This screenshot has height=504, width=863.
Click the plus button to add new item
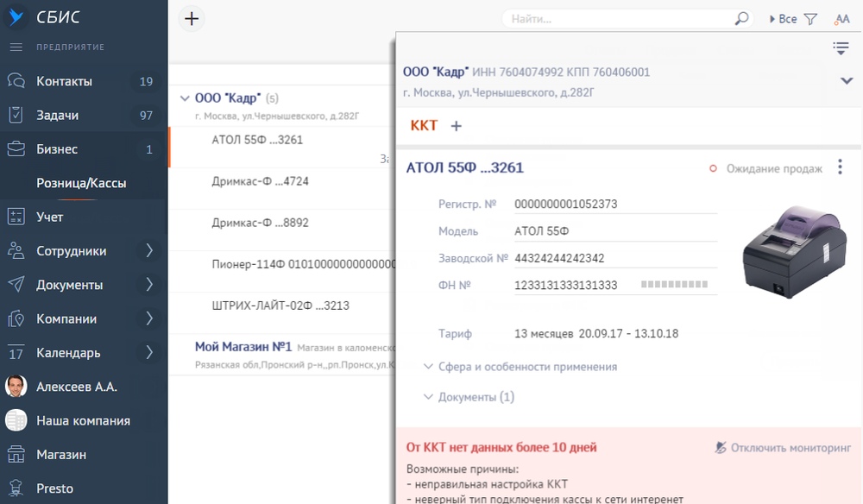[192, 19]
